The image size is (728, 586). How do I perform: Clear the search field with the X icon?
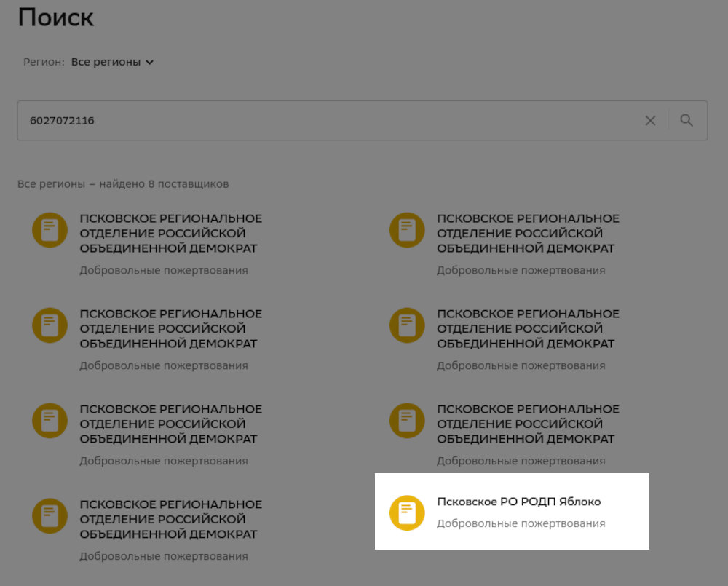tap(650, 121)
